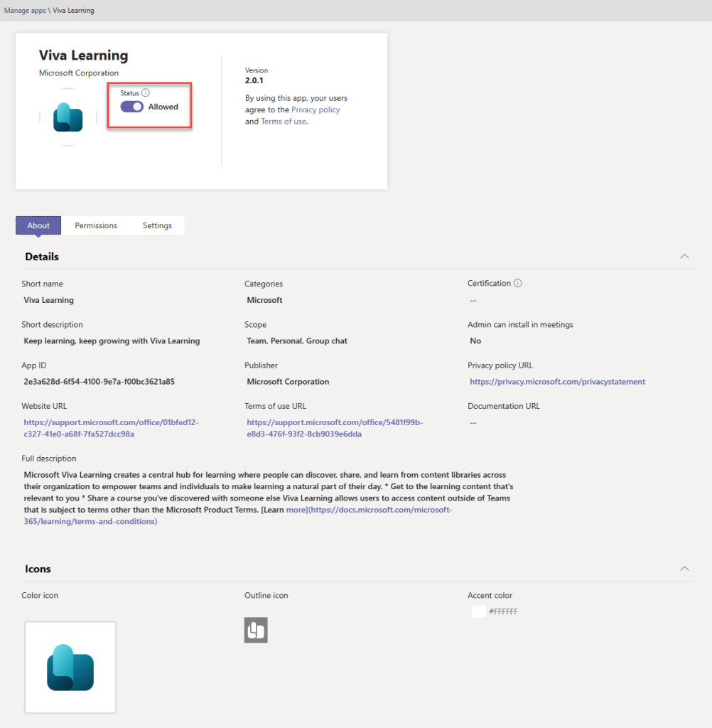The image size is (712, 728).
Task: Open the Settings tab
Action: (x=157, y=225)
